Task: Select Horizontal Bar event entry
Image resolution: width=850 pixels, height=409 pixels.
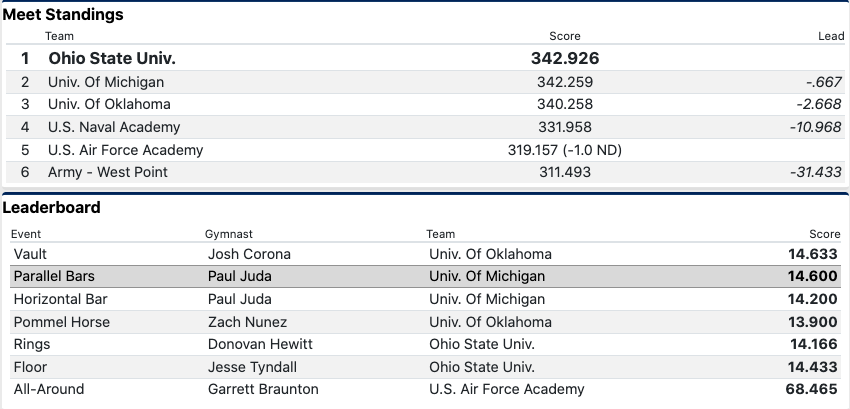Action: 60,299
